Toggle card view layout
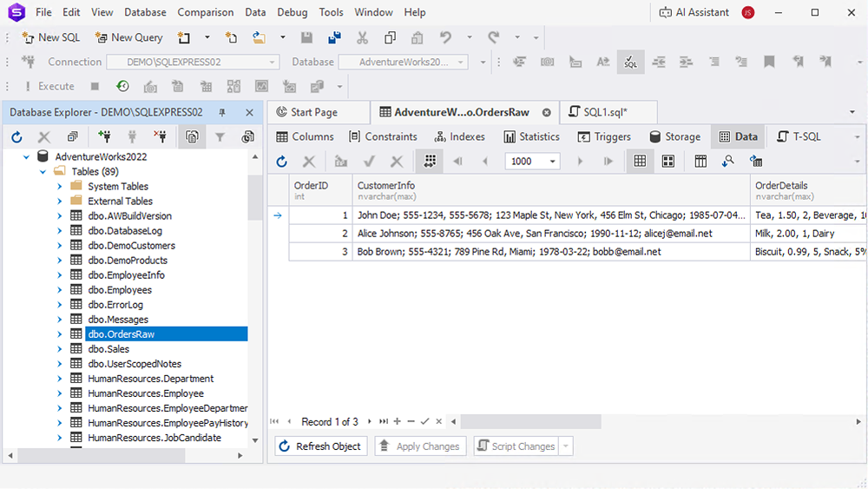 click(667, 162)
